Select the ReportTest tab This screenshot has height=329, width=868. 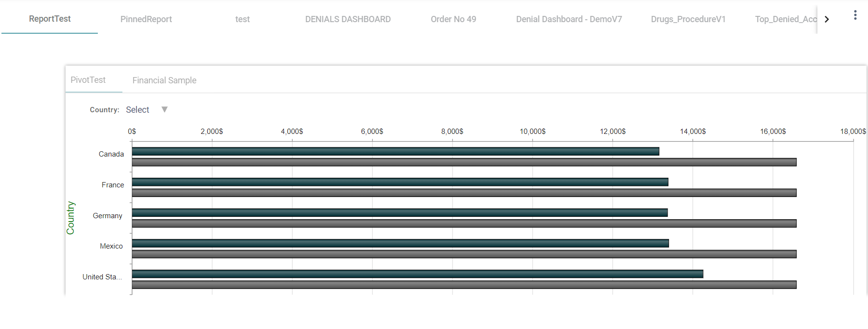50,19
